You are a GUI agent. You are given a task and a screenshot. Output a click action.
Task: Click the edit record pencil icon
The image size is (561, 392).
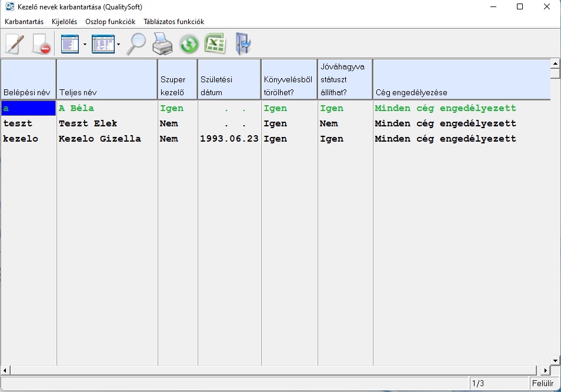[15, 44]
